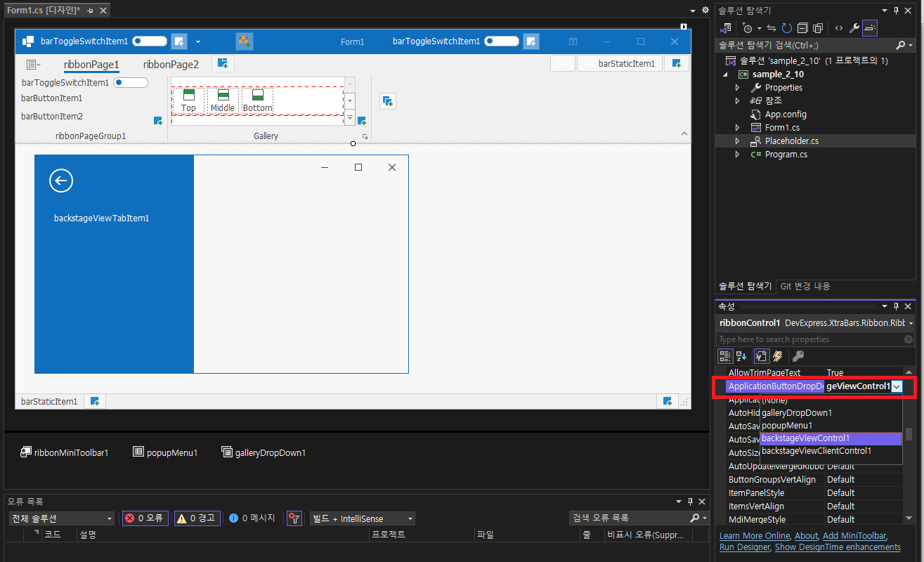Click blank icon item left of barStaticItem1
924x562 pixels.
pyautogui.click(x=563, y=64)
